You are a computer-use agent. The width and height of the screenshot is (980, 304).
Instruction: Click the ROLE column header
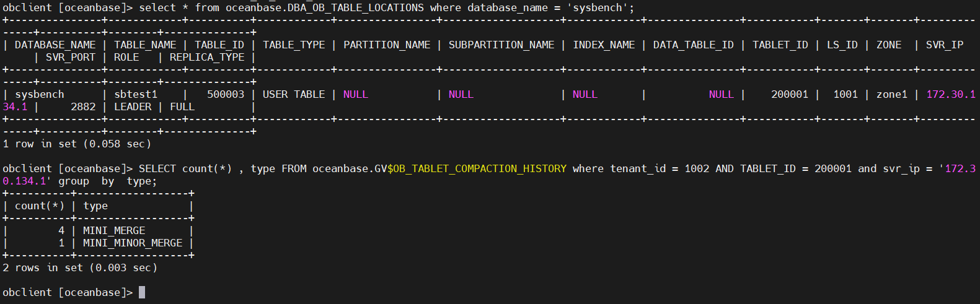[x=126, y=57]
